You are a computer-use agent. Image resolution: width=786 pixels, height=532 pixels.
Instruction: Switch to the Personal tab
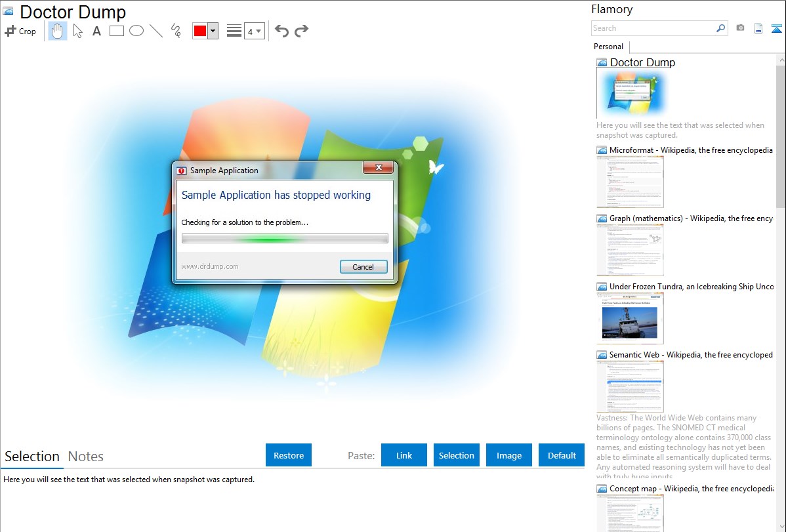point(608,47)
